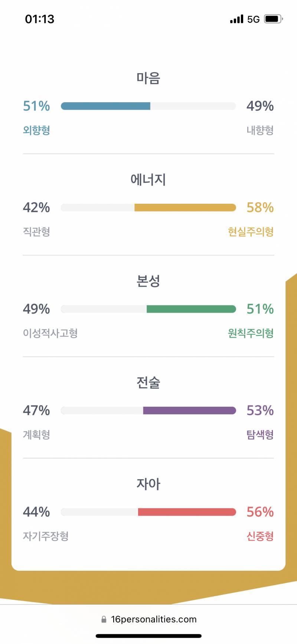297x644 pixels.
Task: Expand the 에너지 section heading
Action: pos(148,180)
